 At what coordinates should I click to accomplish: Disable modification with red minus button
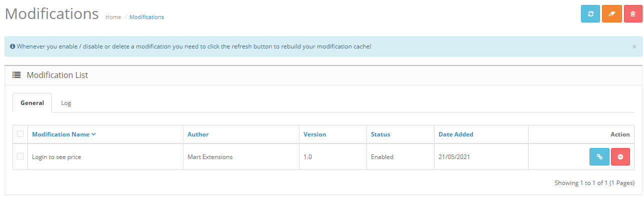[x=620, y=157]
